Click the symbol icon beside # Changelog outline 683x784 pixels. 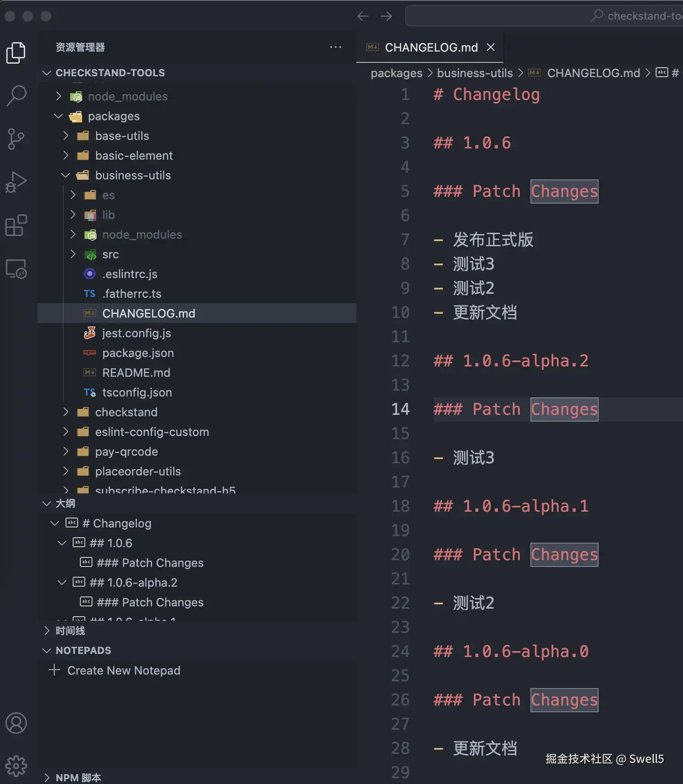tap(72, 523)
